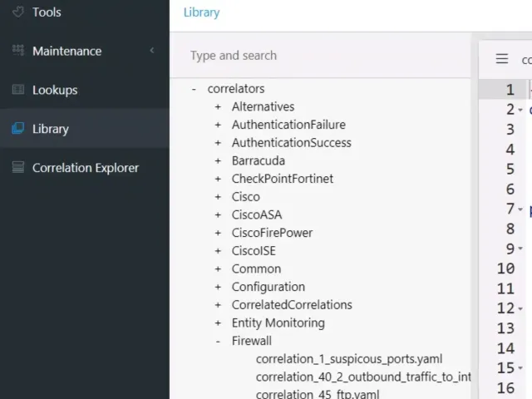The width and height of the screenshot is (532, 399).
Task: Select the Cisco tree label
Action: click(246, 197)
